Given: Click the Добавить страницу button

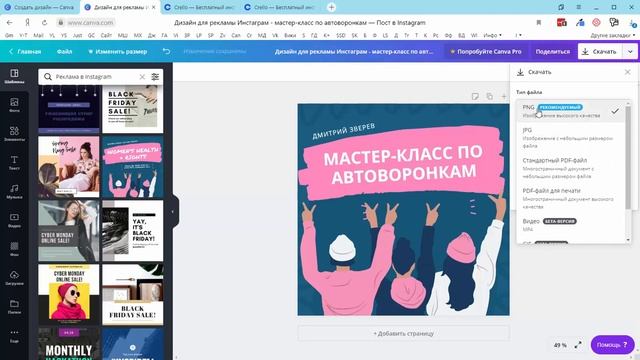Looking at the screenshot, I should pyautogui.click(x=404, y=333).
